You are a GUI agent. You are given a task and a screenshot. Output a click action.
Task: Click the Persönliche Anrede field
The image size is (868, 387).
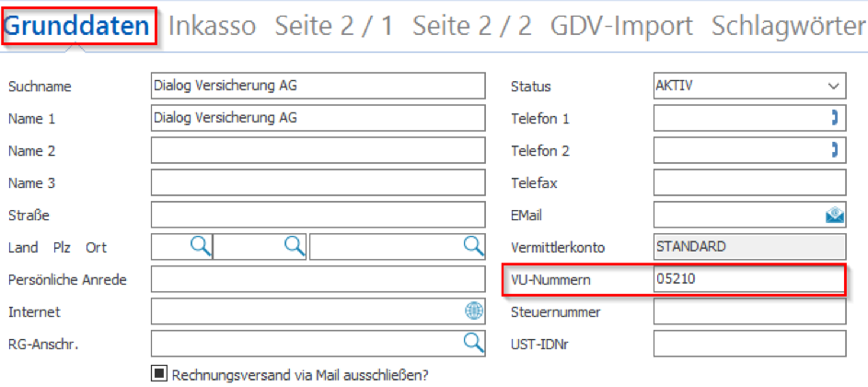(x=318, y=279)
